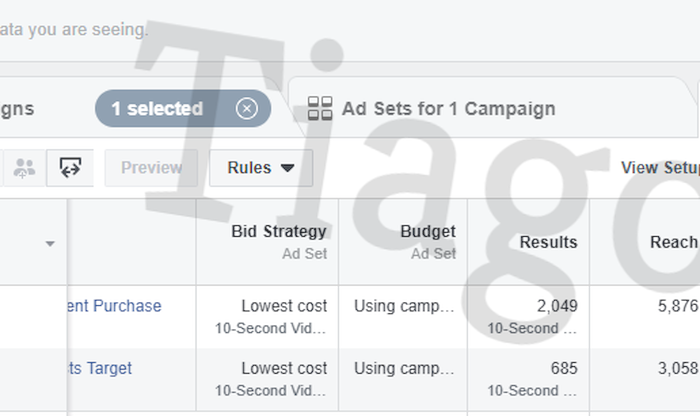700x416 pixels.
Task: Click the 1 selected filter pill
Action: [x=157, y=109]
